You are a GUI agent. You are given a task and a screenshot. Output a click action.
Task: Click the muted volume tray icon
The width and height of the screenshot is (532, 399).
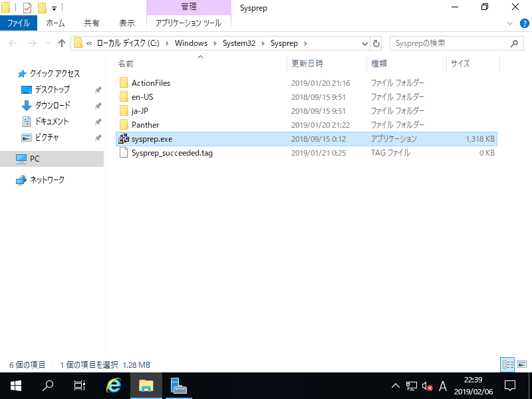click(x=427, y=386)
